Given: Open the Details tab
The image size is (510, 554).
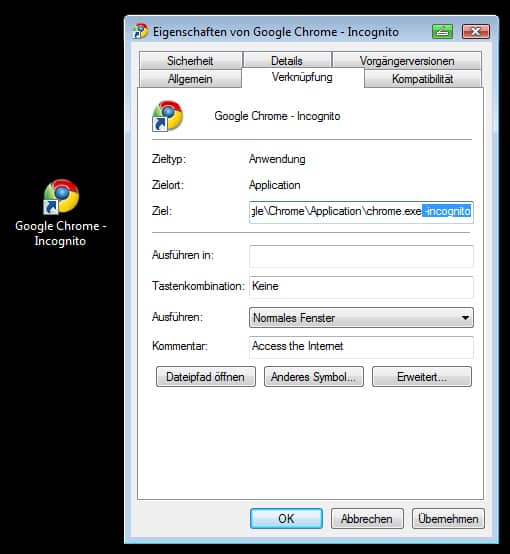Looking at the screenshot, I should 287,60.
